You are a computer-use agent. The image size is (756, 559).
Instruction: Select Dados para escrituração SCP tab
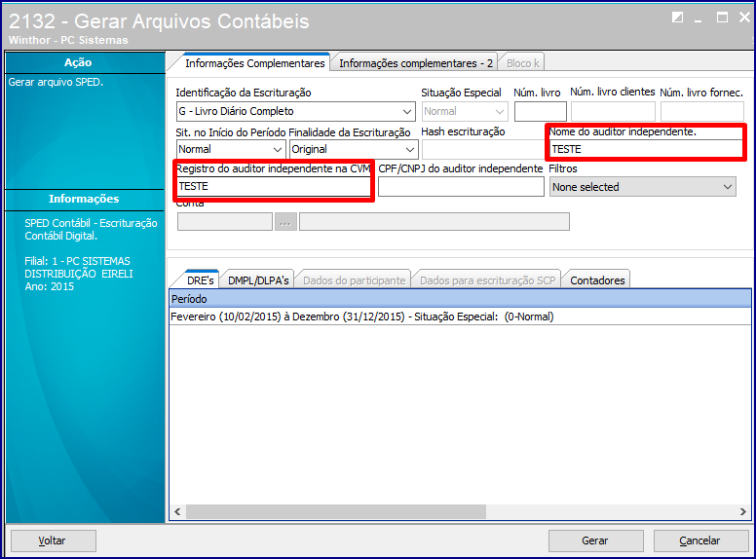click(487, 280)
